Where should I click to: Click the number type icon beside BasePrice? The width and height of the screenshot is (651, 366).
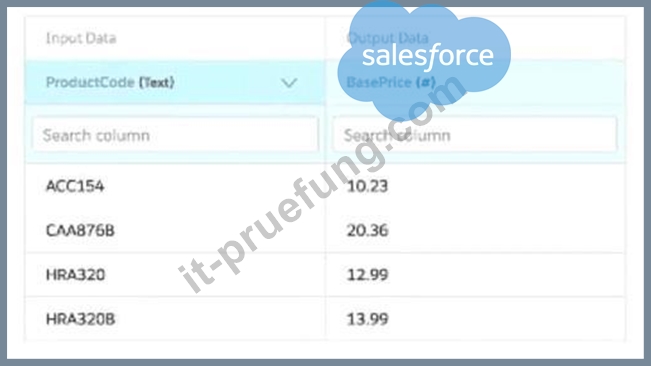click(426, 82)
